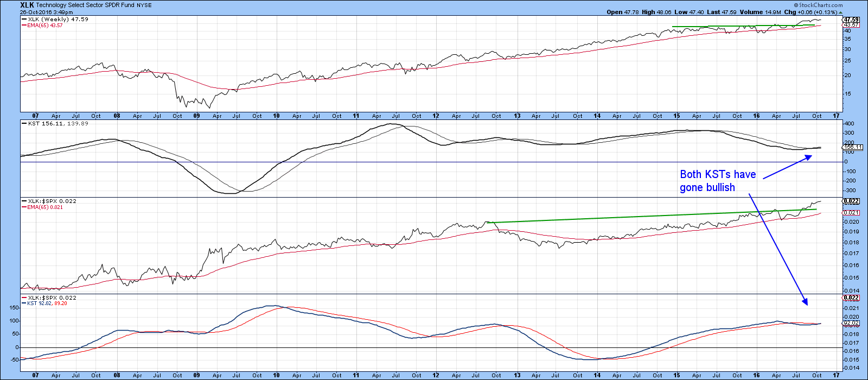This screenshot has width=868, height=380.
Task: Click the KST 92.02, 89.20 legend
Action: tap(44, 303)
